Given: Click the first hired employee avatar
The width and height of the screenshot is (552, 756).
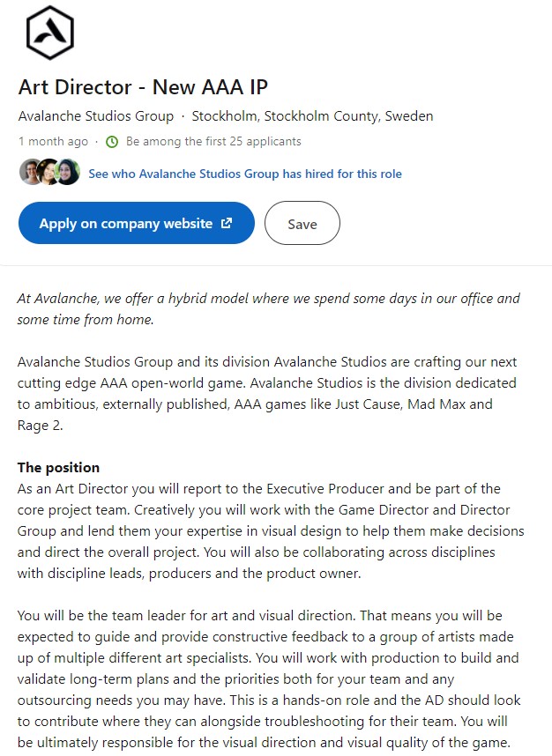Looking at the screenshot, I should [30, 172].
